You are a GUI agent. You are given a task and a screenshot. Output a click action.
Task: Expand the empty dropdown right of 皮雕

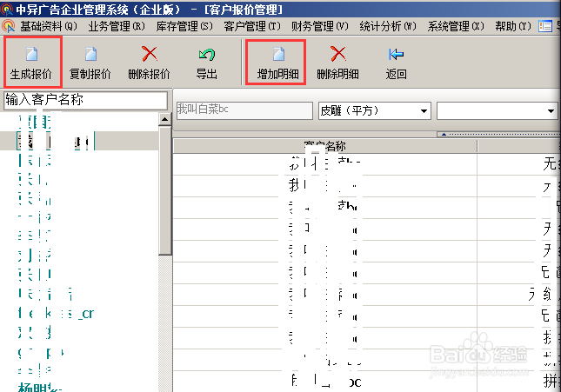(551, 111)
